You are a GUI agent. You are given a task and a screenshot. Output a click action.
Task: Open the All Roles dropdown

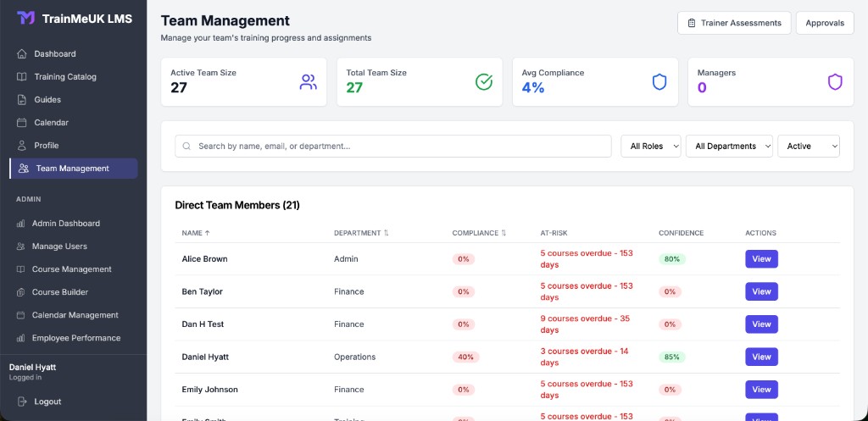pos(651,146)
